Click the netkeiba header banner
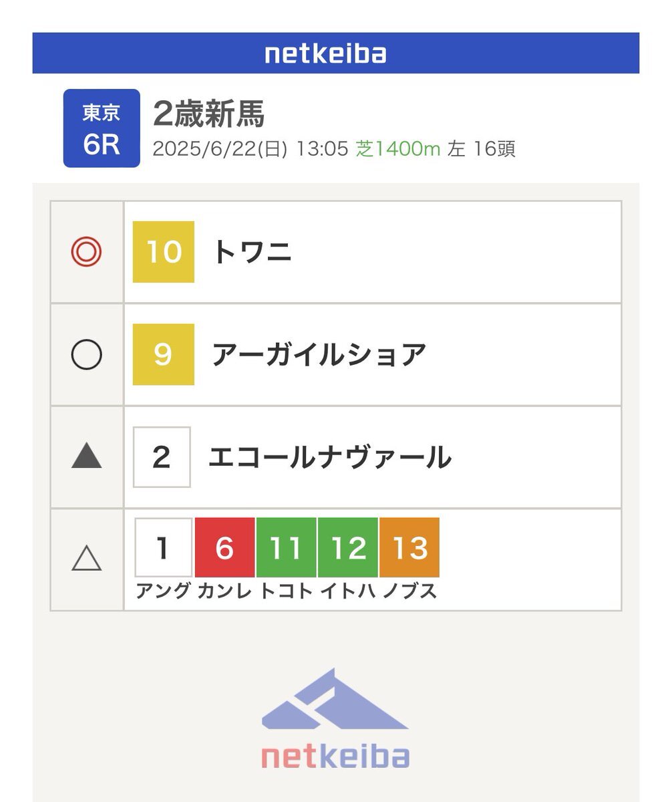The image size is (672, 802). tap(336, 53)
